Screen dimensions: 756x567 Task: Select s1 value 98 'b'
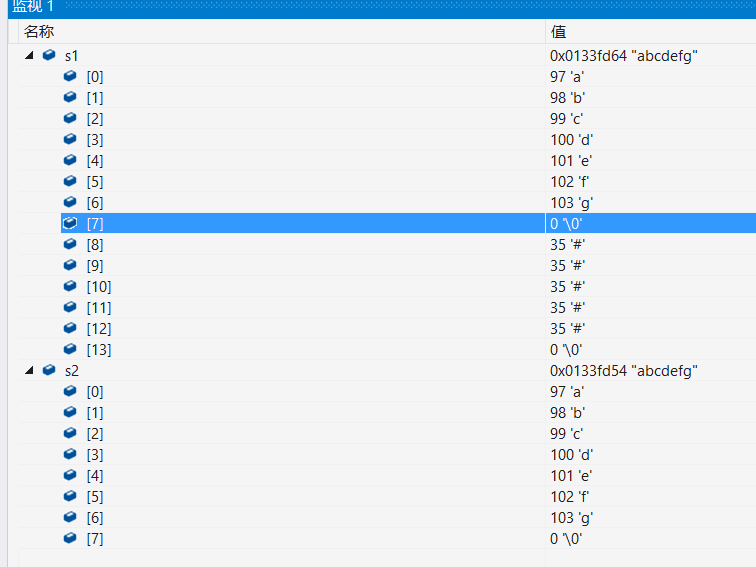coord(567,98)
